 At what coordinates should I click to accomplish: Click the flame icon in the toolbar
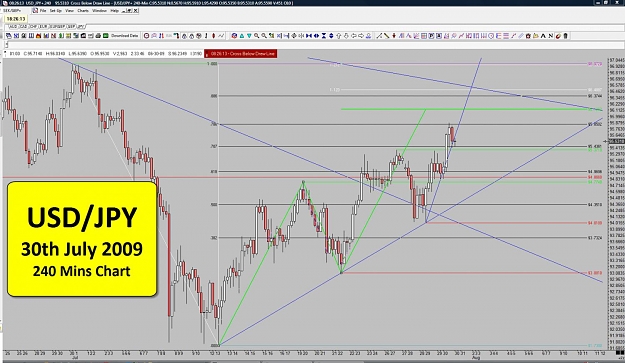pos(38,36)
